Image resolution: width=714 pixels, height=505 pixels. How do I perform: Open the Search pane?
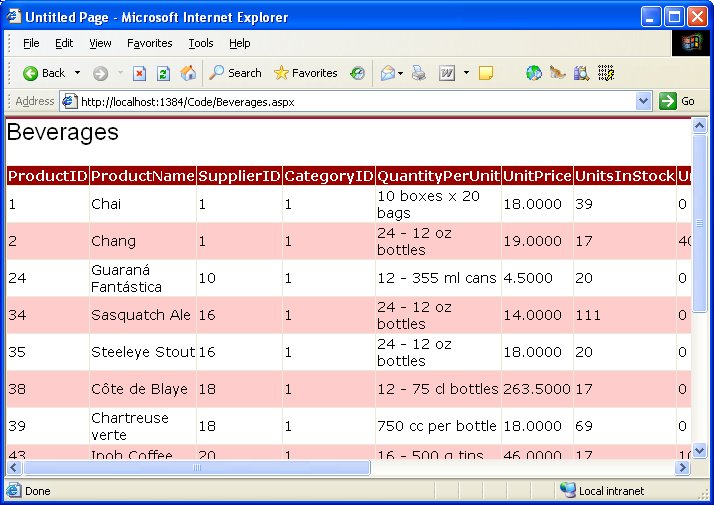click(235, 73)
